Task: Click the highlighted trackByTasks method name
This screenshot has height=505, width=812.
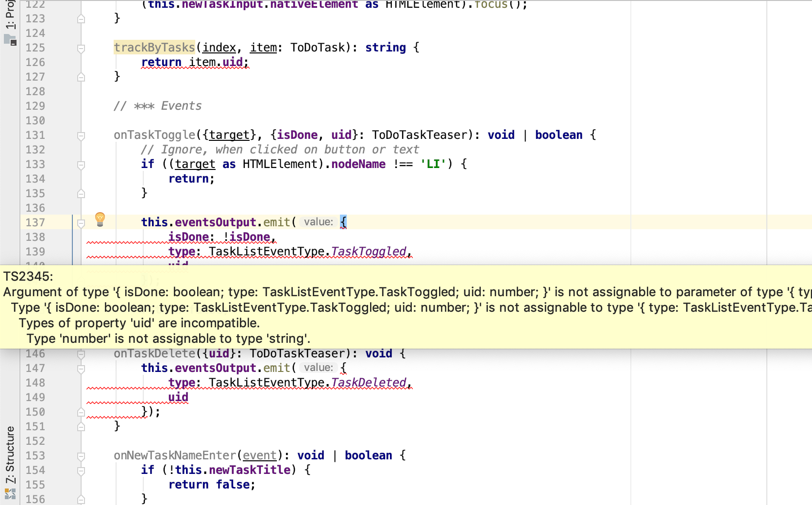Action: pyautogui.click(x=154, y=48)
